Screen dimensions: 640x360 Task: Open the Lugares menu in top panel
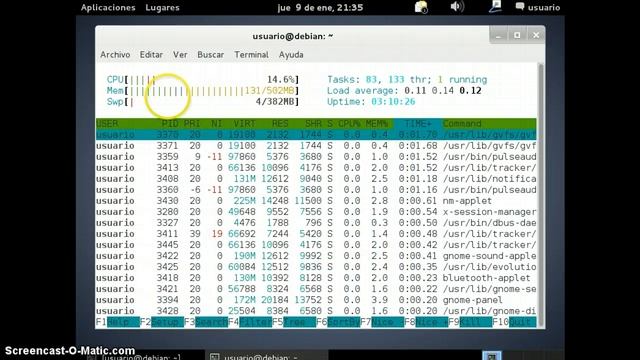162,7
